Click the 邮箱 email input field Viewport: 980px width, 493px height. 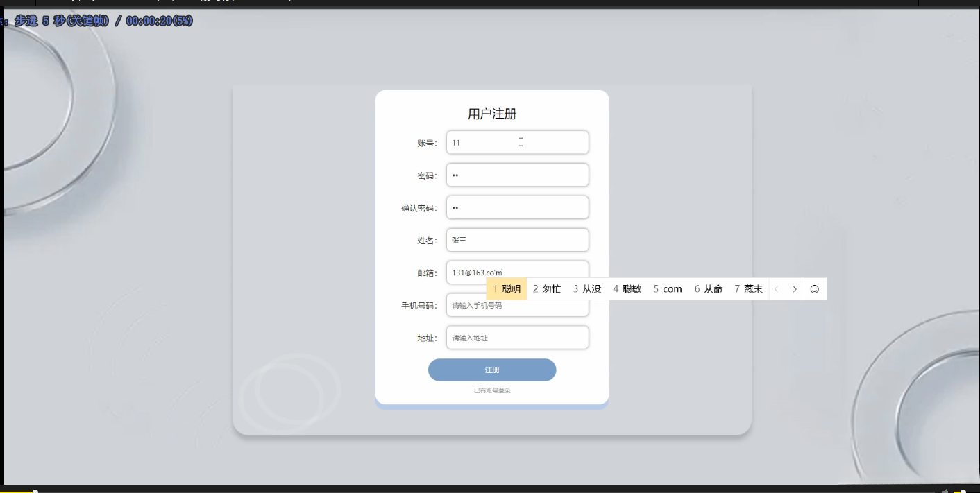[517, 271]
